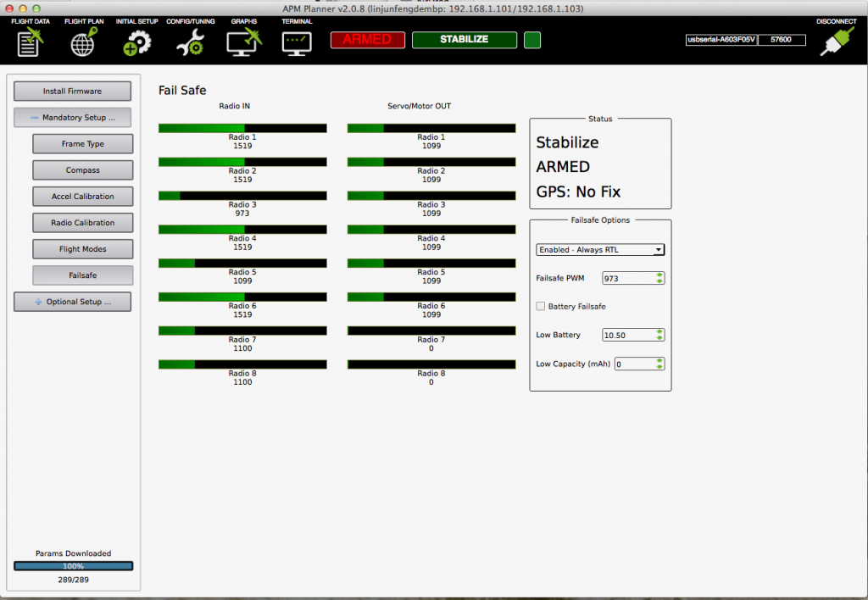Collapse the Mandatory Setup section
Screen dimensions: 868x600
point(72,118)
